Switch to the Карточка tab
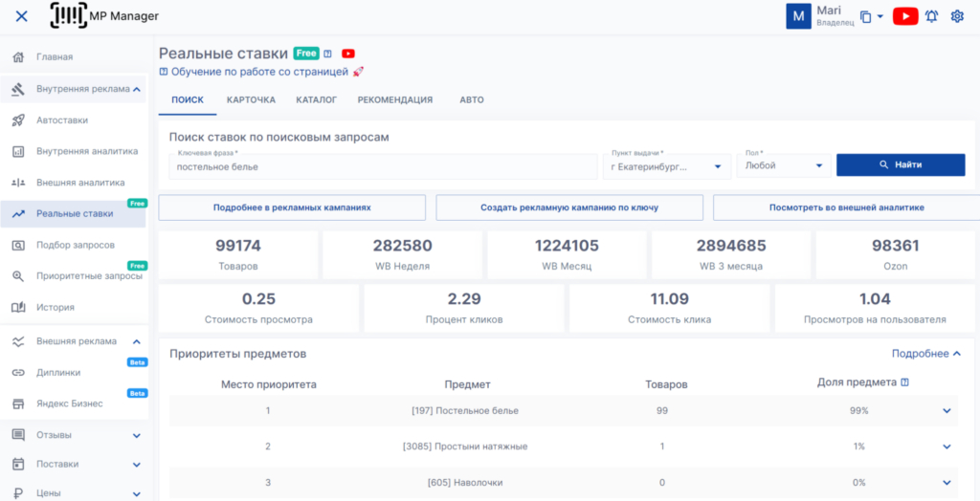Viewport: 980px width, 501px height. tap(251, 99)
